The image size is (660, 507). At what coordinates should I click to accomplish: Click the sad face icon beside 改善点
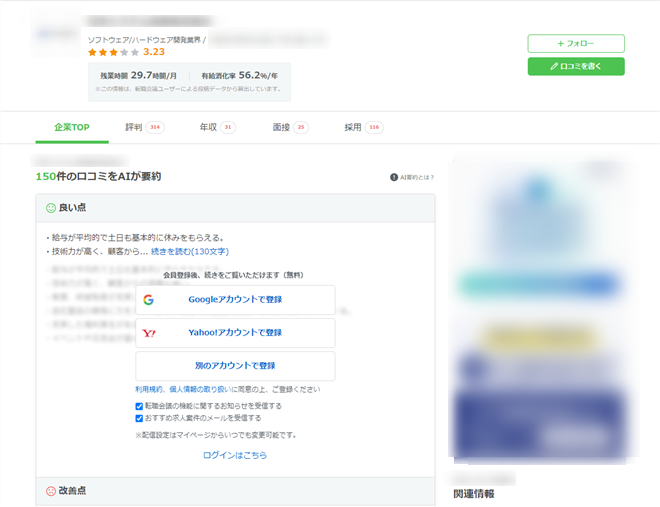coord(51,491)
